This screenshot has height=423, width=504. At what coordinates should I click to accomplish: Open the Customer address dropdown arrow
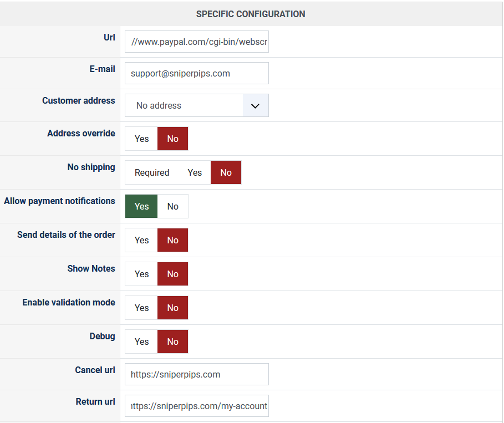(x=255, y=105)
